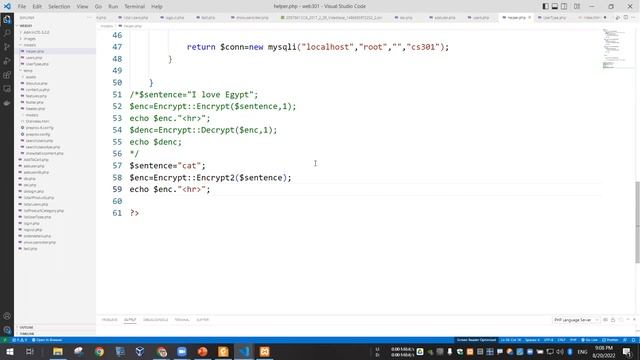This screenshot has width=640, height=360.
Task: Click the editor vertical scrollbar thumb
Action: pyautogui.click(x=637, y=222)
